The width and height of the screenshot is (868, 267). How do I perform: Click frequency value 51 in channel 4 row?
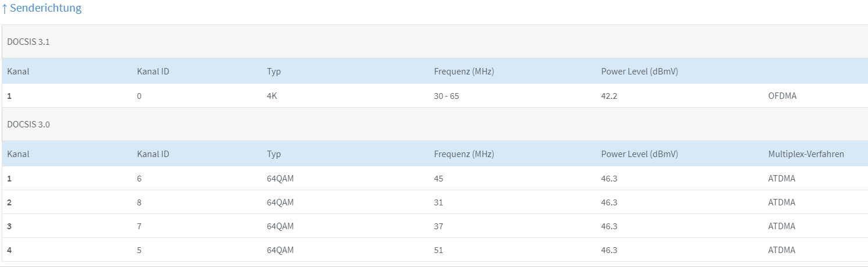pyautogui.click(x=438, y=250)
